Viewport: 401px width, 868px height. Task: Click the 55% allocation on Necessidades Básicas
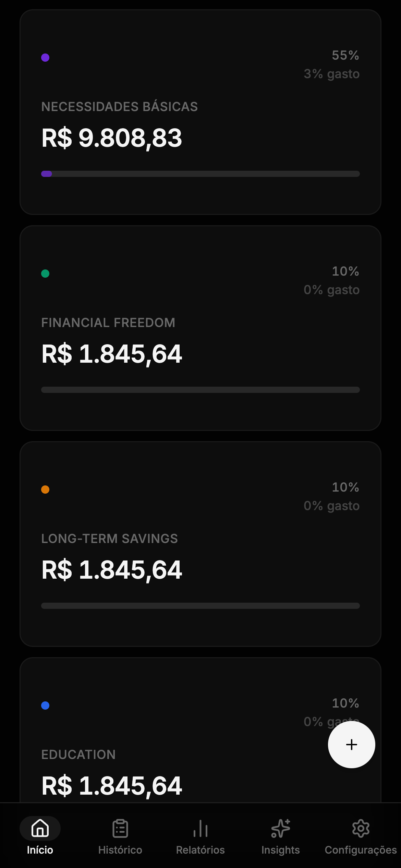tap(345, 55)
